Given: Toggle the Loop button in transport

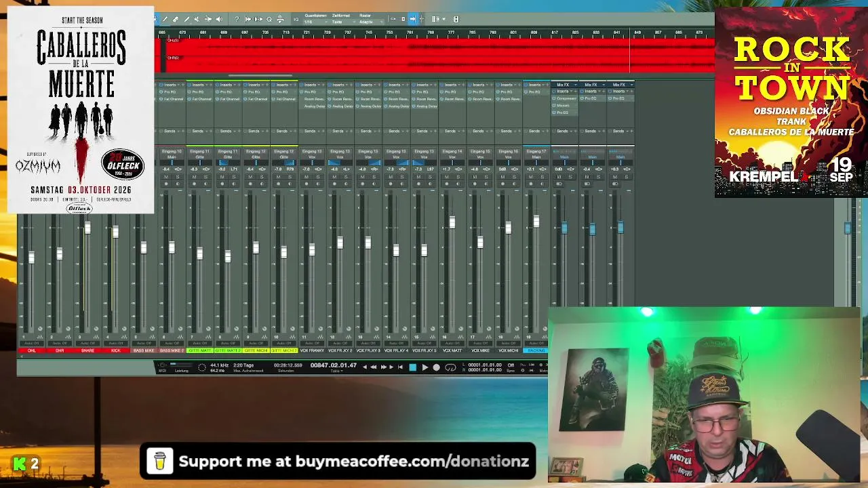Looking at the screenshot, I should click(450, 367).
